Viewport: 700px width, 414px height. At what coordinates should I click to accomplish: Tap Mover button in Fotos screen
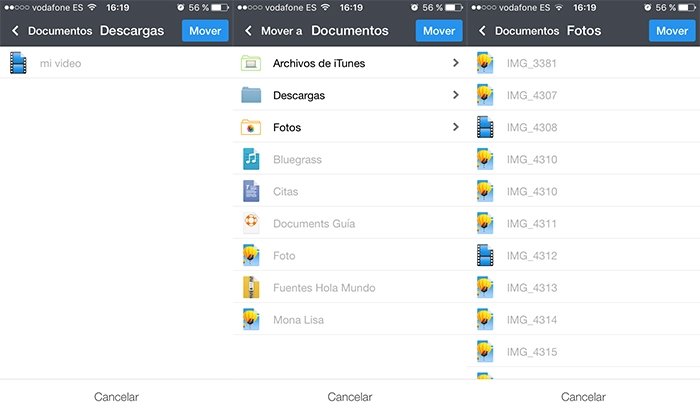(x=672, y=30)
